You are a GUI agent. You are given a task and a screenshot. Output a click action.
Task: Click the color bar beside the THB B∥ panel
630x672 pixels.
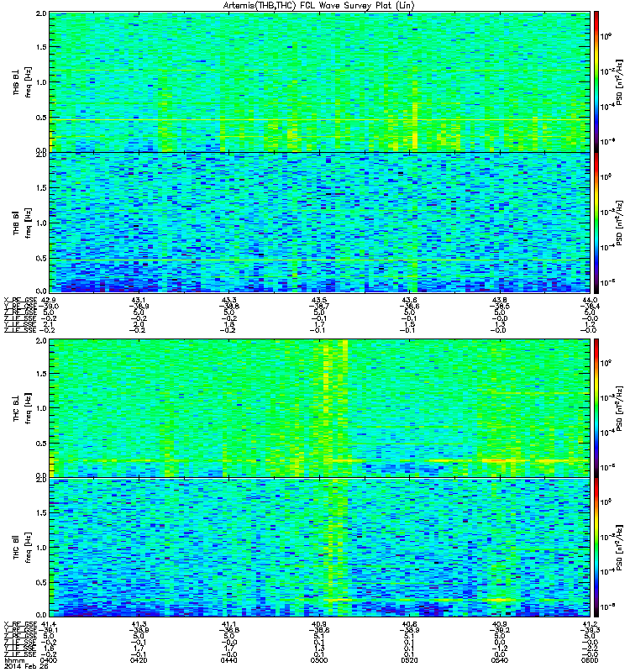pyautogui.click(x=596, y=223)
